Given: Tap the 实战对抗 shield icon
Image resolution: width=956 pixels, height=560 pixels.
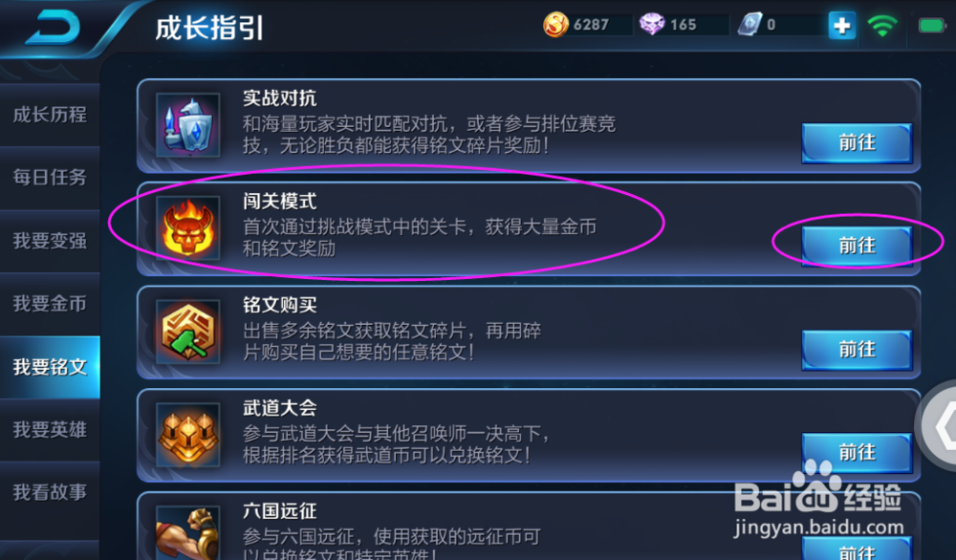Looking at the screenshot, I should click(187, 125).
